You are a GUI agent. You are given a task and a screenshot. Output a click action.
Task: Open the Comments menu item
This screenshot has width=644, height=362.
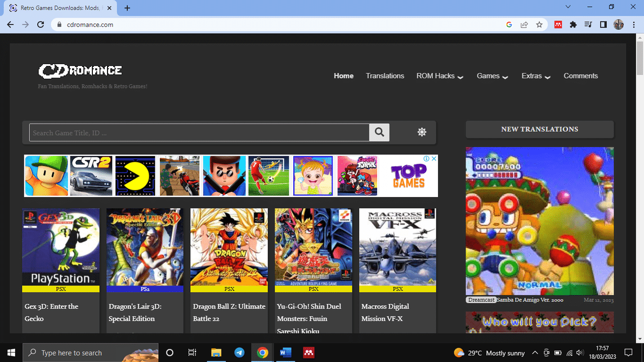pos(581,76)
